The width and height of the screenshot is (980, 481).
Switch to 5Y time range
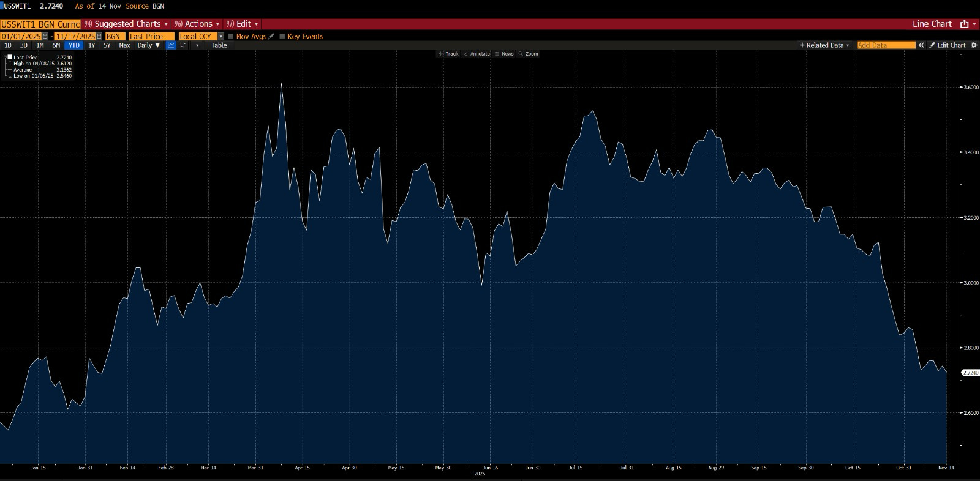[x=107, y=45]
